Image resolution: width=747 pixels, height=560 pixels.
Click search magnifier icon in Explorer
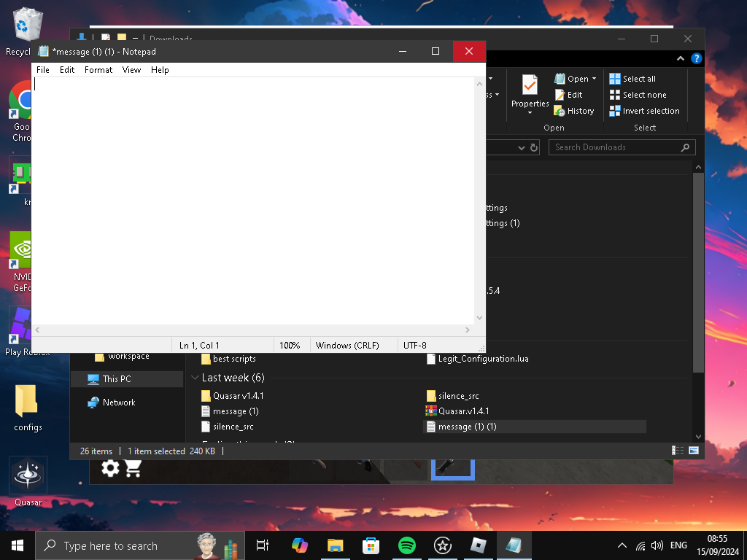(x=685, y=147)
